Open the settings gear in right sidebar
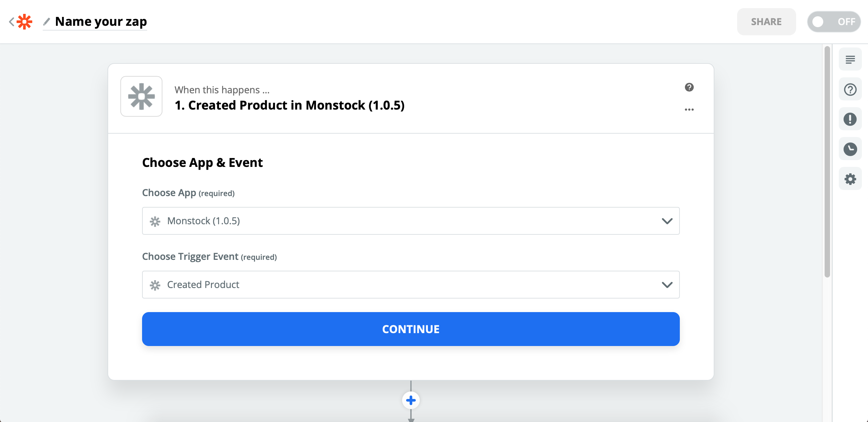Viewport: 868px width, 422px height. (x=850, y=179)
